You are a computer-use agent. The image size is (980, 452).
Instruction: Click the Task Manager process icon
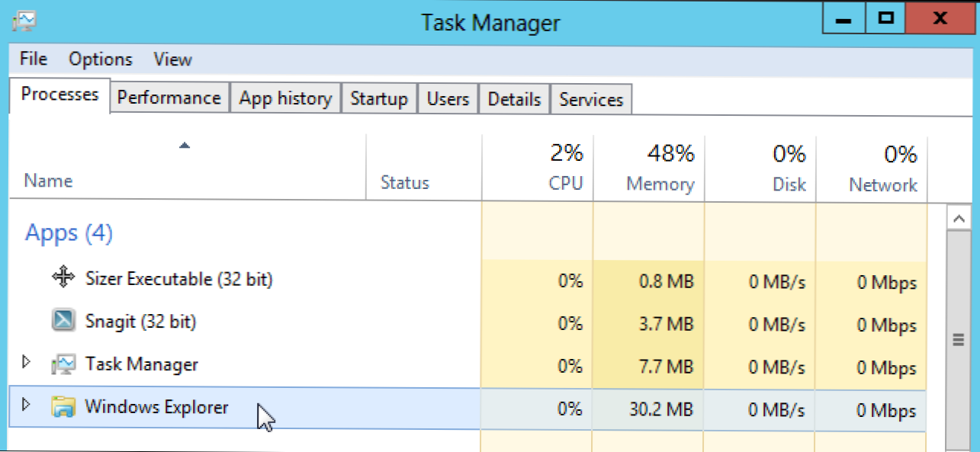tap(63, 364)
